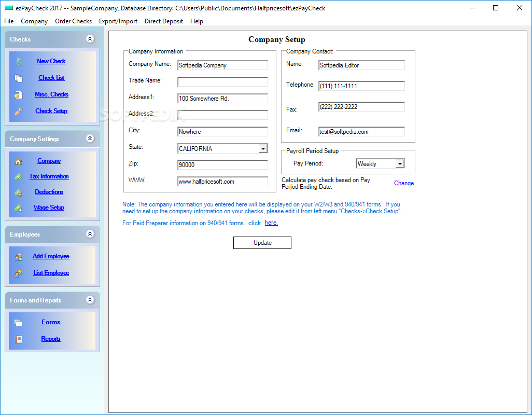Open the Order Checks menu
This screenshot has height=415, width=532.
coord(73,21)
